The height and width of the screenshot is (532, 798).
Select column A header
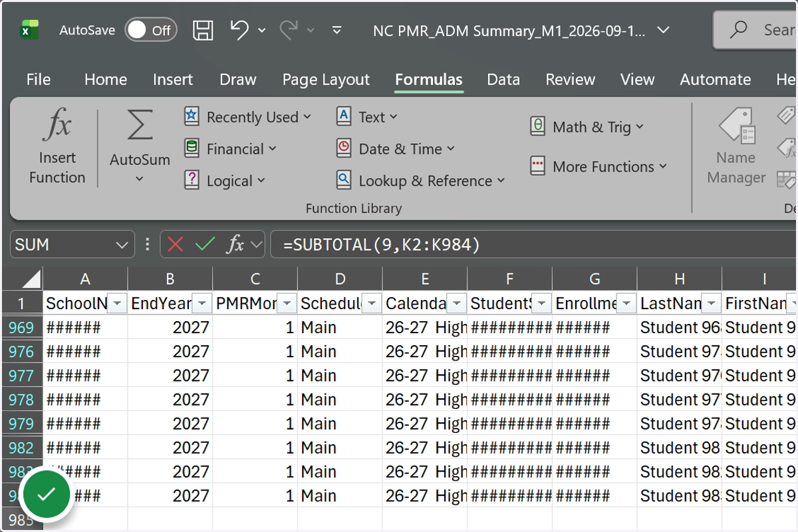coord(85,279)
